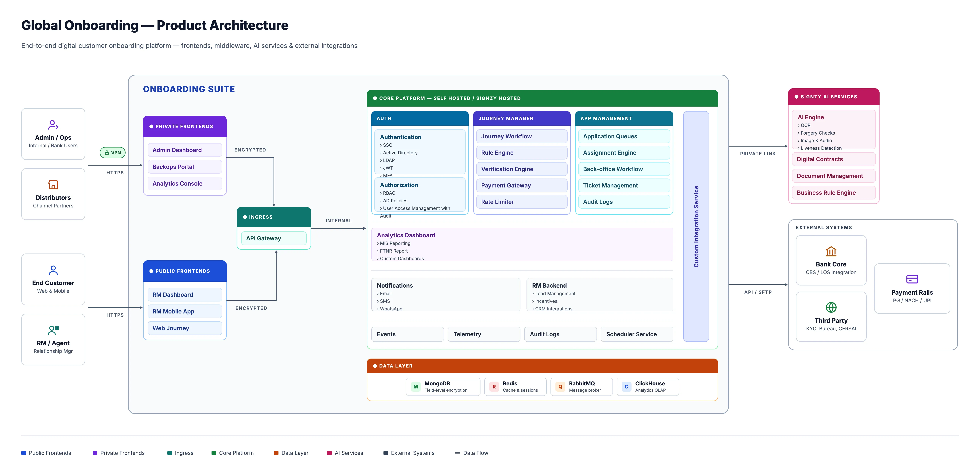This screenshot has width=980, height=472.
Task: Click the Application Queues item
Action: pos(624,136)
